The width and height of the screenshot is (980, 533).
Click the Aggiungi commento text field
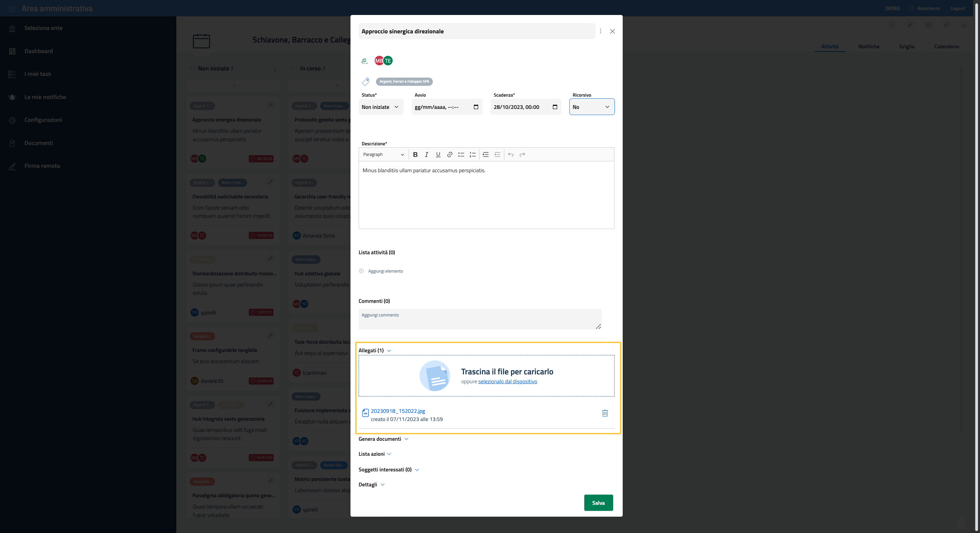pos(479,319)
